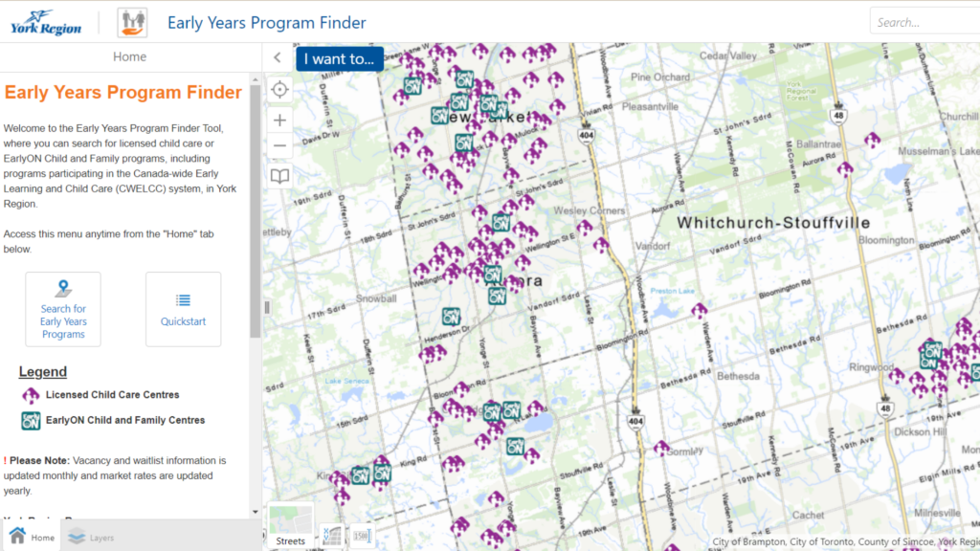Collapse the Legend section heading
This screenshot has width=980, height=551.
42,371
